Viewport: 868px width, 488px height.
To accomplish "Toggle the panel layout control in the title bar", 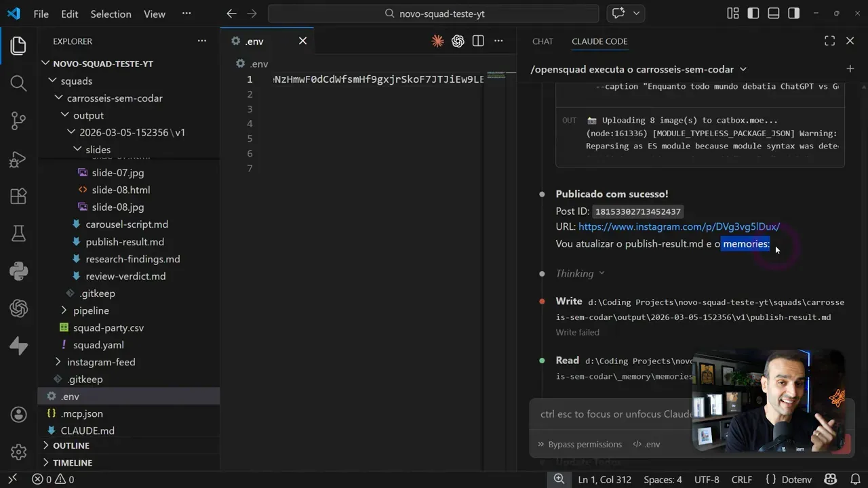I will pos(774,14).
